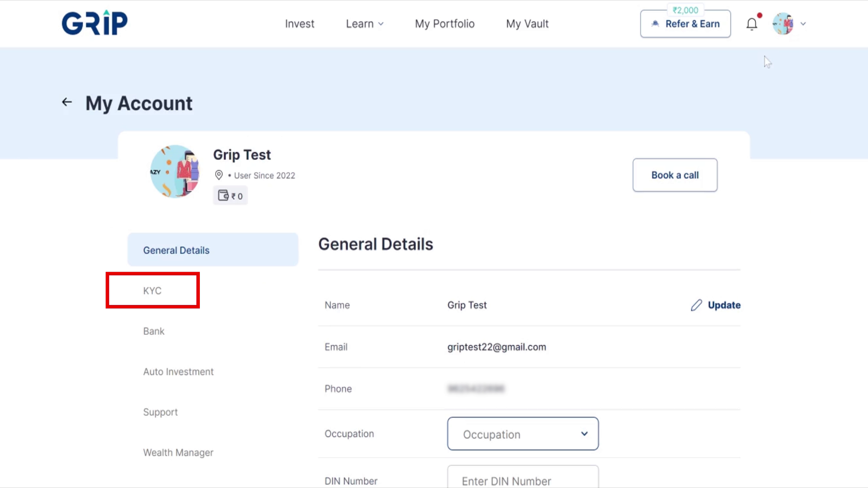Screen dimensions: 868x488
Task: Go to the Support section
Action: pyautogui.click(x=160, y=412)
